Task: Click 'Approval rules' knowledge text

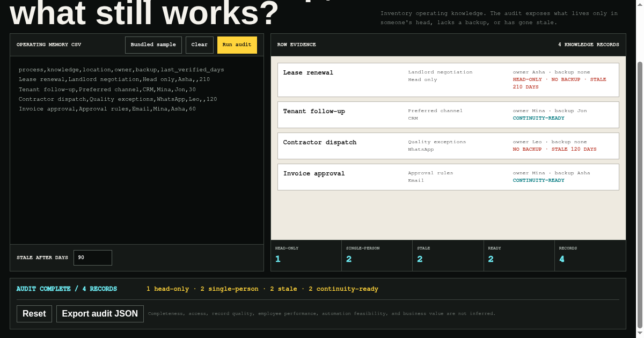Action: click(430, 173)
